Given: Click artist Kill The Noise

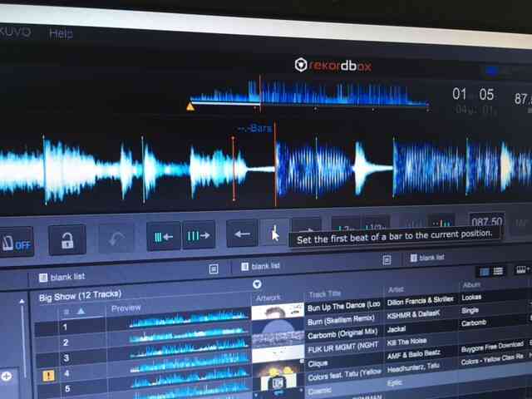Looking at the screenshot, I should click(x=406, y=342).
